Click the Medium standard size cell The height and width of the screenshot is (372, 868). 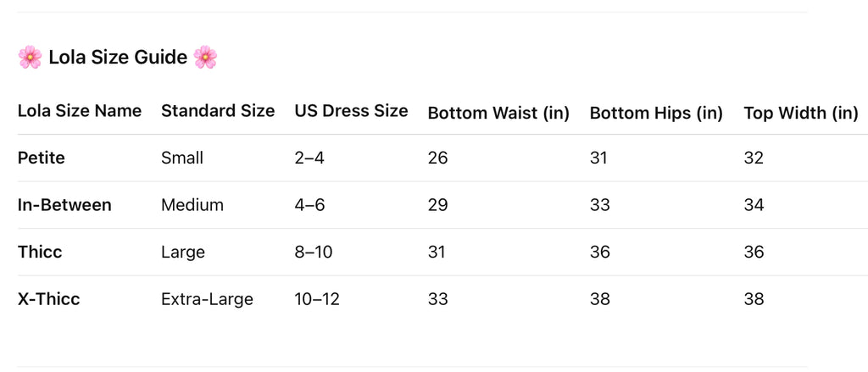coord(192,205)
